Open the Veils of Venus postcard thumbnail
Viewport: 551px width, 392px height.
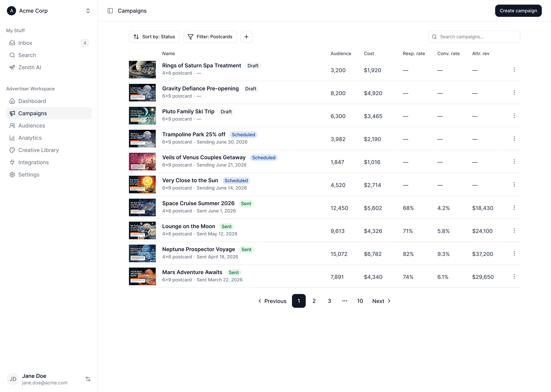point(142,161)
